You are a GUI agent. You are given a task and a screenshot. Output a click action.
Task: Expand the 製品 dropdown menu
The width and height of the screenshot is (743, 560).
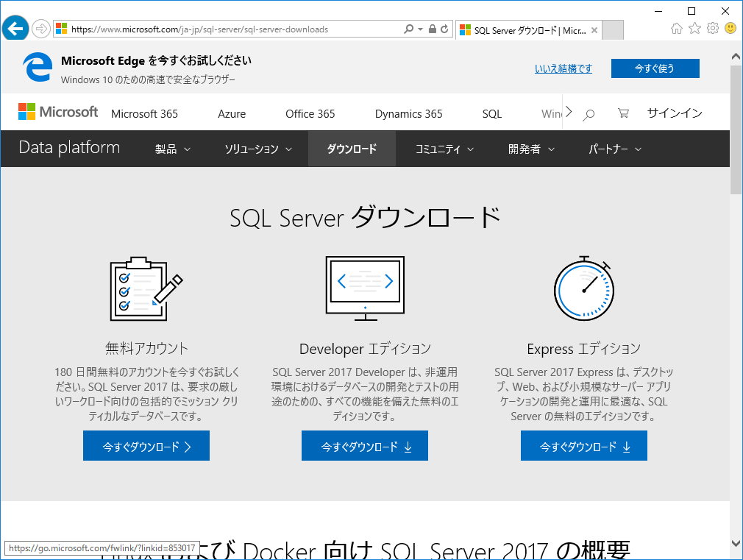click(x=173, y=149)
